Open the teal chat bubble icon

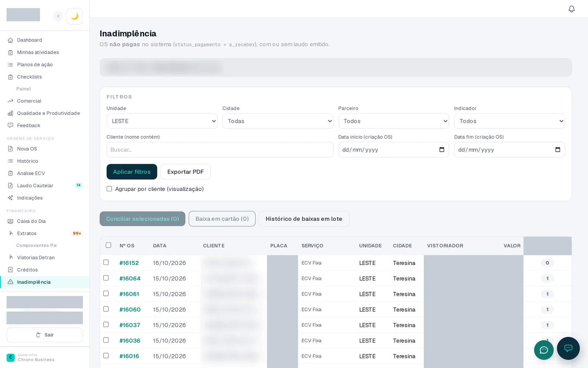pyautogui.click(x=544, y=350)
